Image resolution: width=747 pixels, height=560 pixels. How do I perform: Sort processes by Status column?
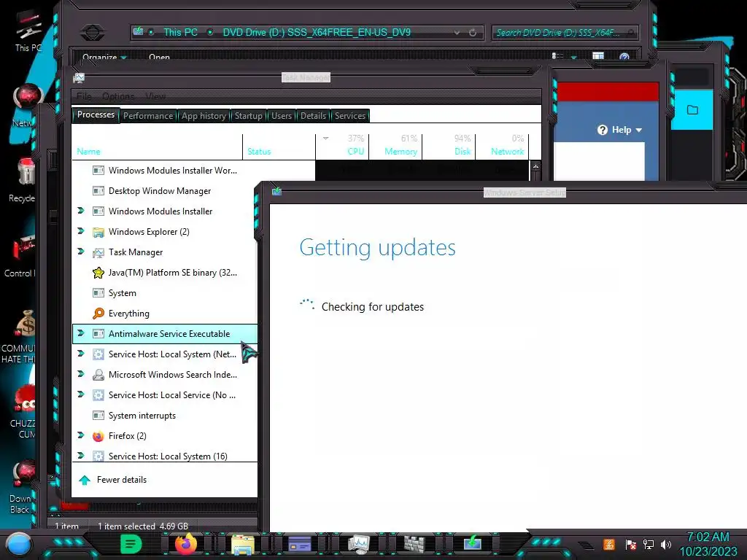pos(279,147)
